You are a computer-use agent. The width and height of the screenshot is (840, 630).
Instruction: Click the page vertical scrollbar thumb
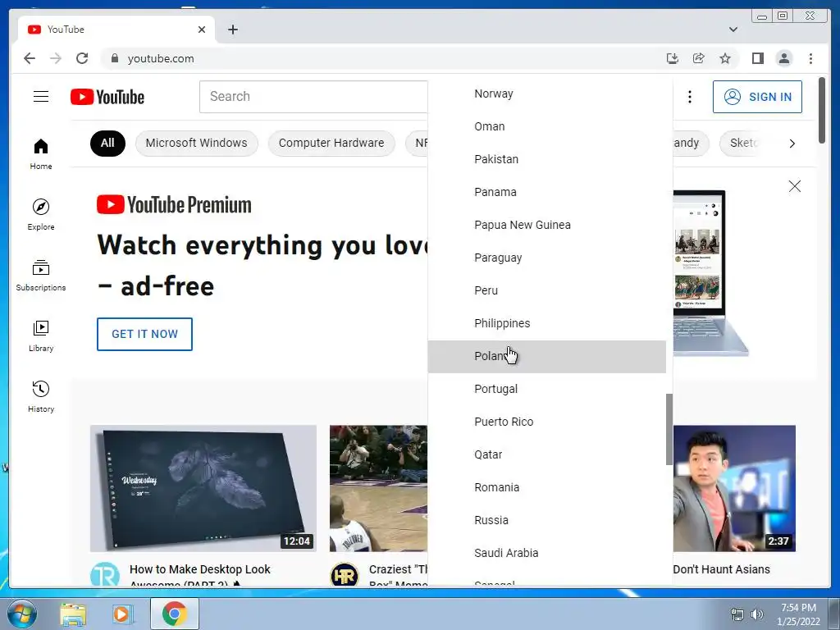(x=822, y=111)
